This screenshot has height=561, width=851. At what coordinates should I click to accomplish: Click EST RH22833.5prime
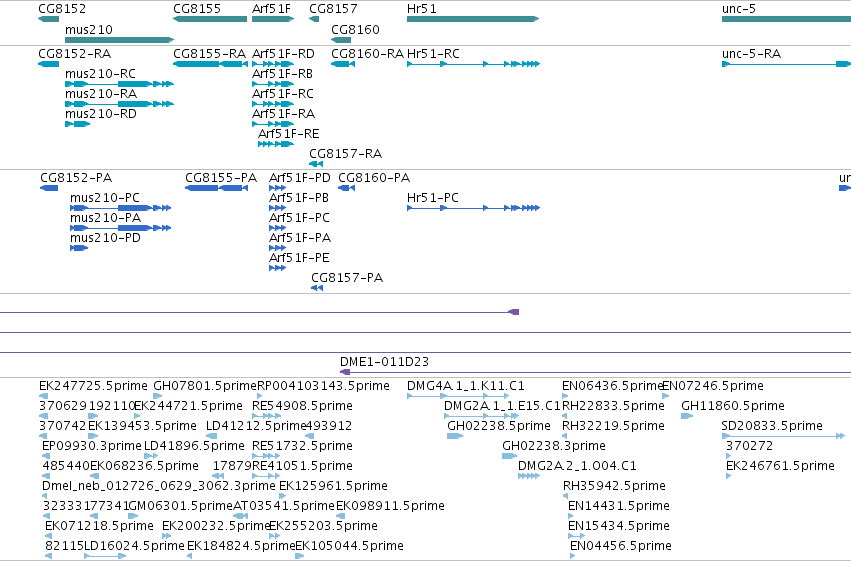[x=613, y=406]
